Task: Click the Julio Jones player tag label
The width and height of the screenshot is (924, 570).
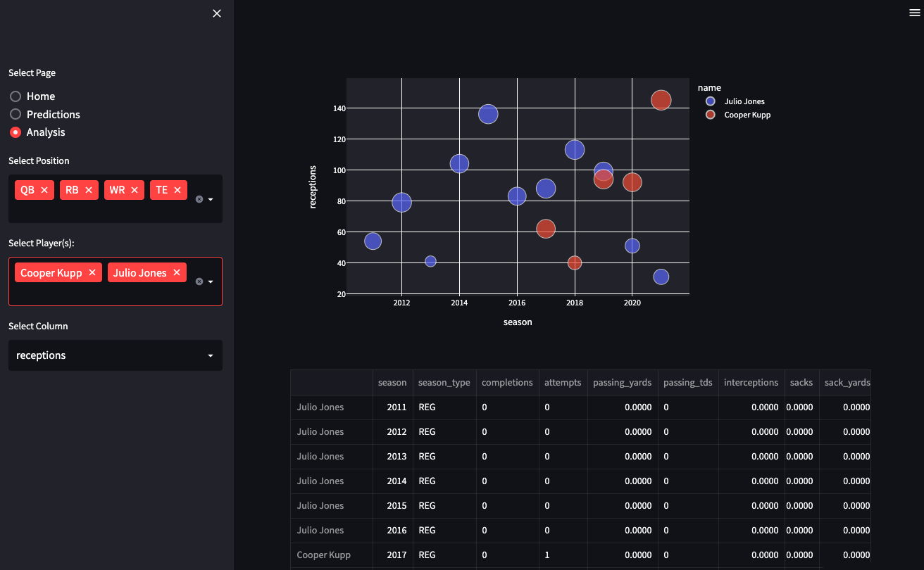Action: [x=140, y=273]
